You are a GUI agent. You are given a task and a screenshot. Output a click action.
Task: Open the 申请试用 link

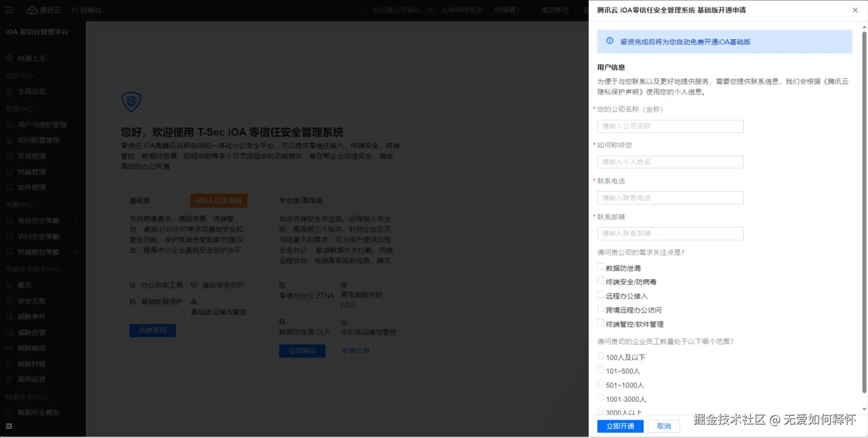355,351
